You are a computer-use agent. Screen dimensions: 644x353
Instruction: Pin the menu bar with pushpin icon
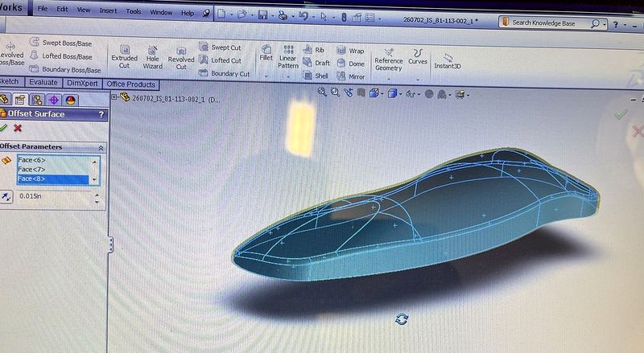coord(206,14)
